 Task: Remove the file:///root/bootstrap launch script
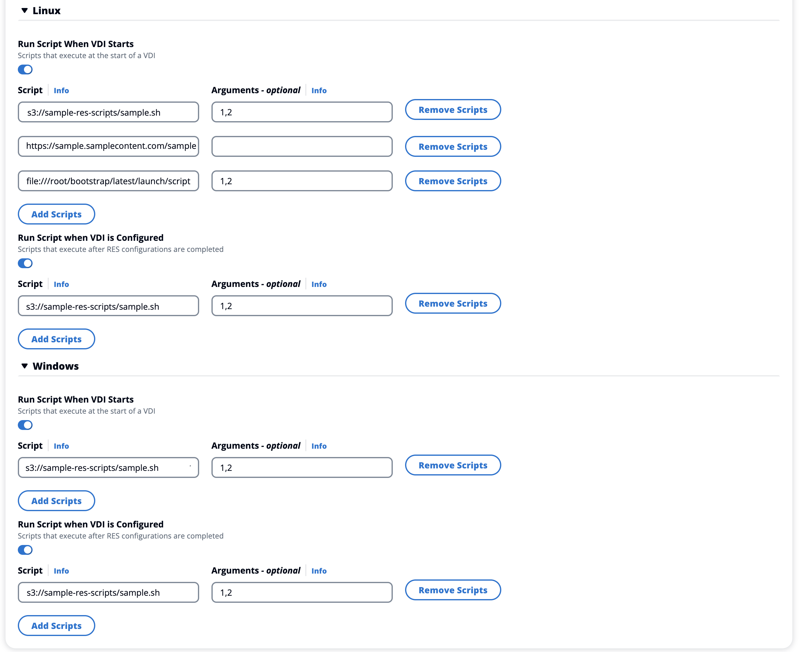453,181
